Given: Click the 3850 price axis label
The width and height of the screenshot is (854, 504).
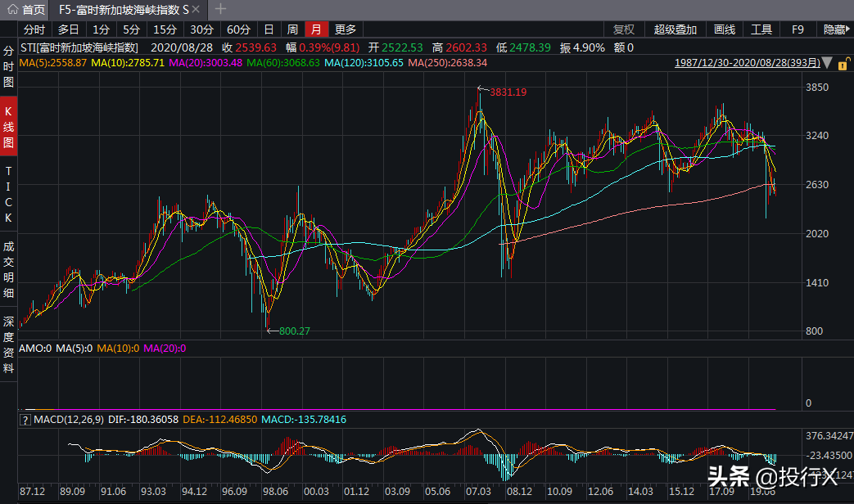Looking at the screenshot, I should pos(817,87).
